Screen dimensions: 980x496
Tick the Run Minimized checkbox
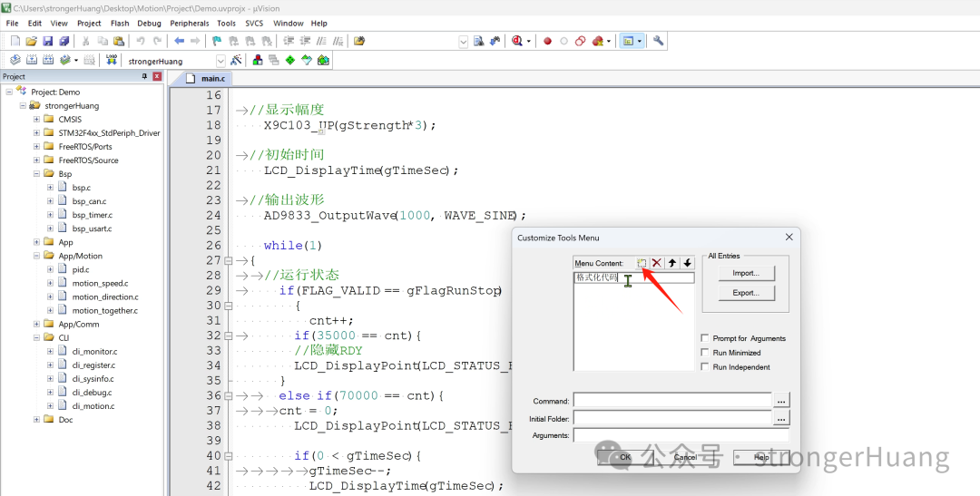pyautogui.click(x=705, y=353)
